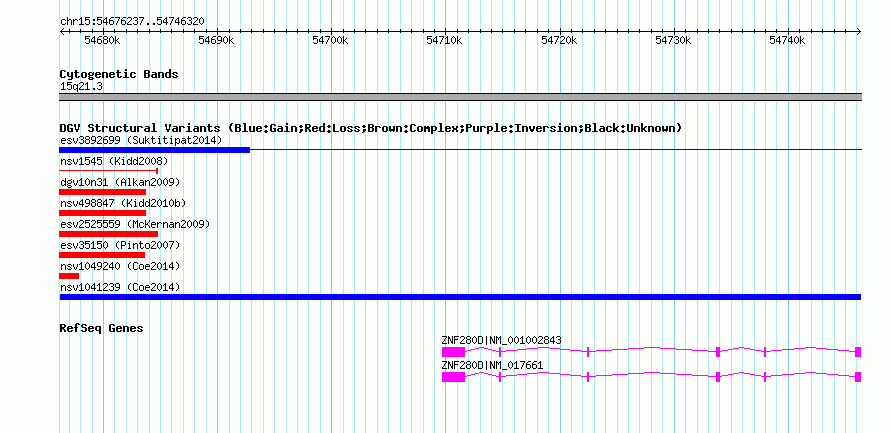Open the nsv498847 (Kidd2010b) variant label
The width and height of the screenshot is (890, 433).
pyautogui.click(x=123, y=203)
